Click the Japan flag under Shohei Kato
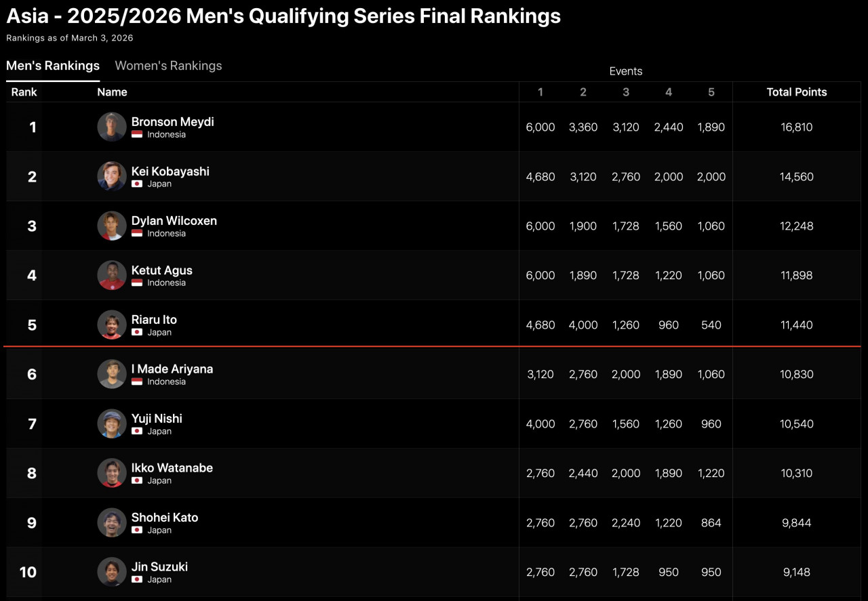 click(137, 530)
